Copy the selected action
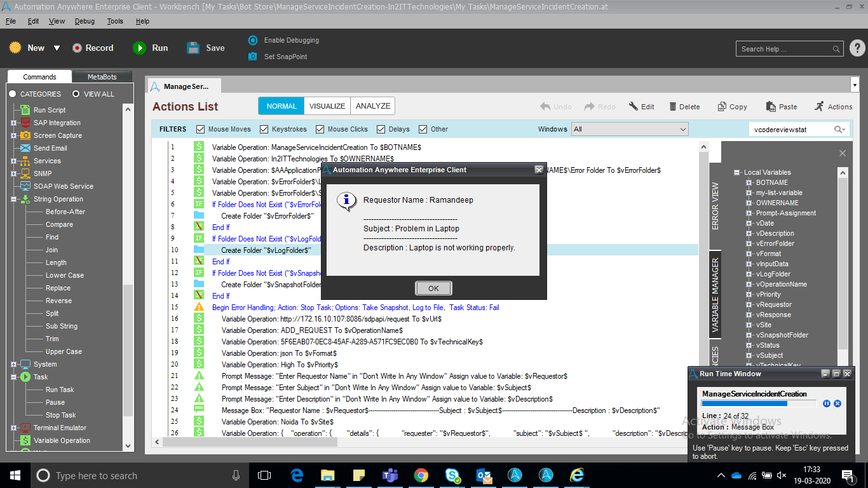 [732, 107]
